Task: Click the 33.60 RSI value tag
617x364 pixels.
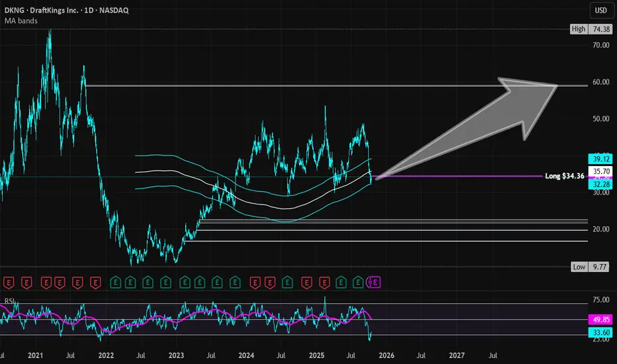Action: point(600,332)
